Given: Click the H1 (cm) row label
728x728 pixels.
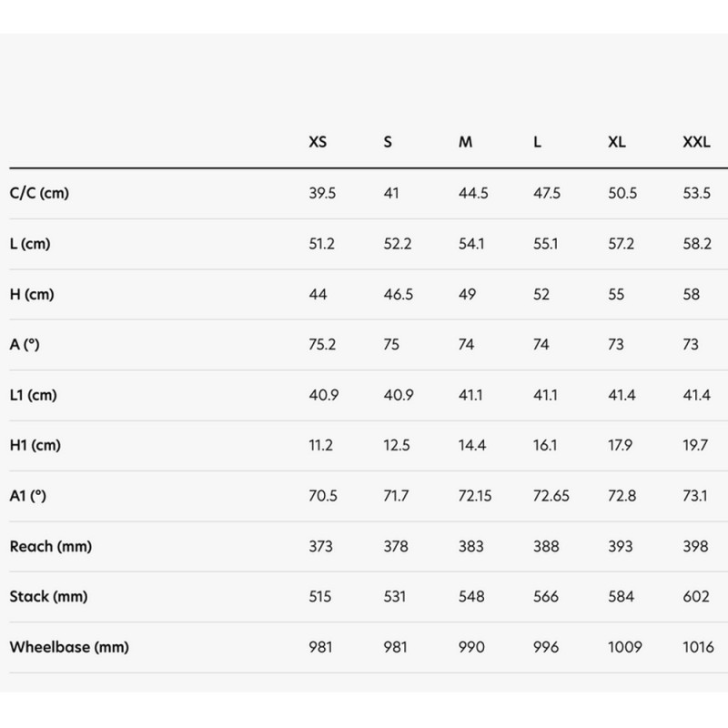Looking at the screenshot, I should click(x=35, y=445).
